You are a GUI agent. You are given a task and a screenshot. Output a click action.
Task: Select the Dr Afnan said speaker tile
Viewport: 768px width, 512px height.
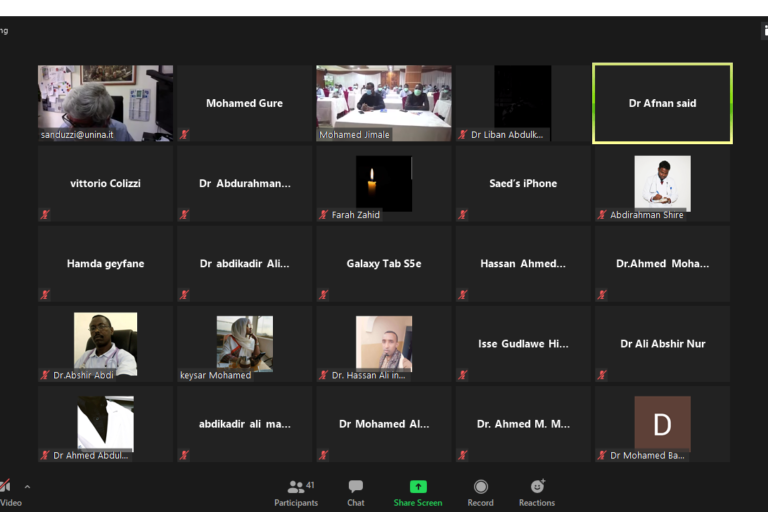click(x=662, y=103)
